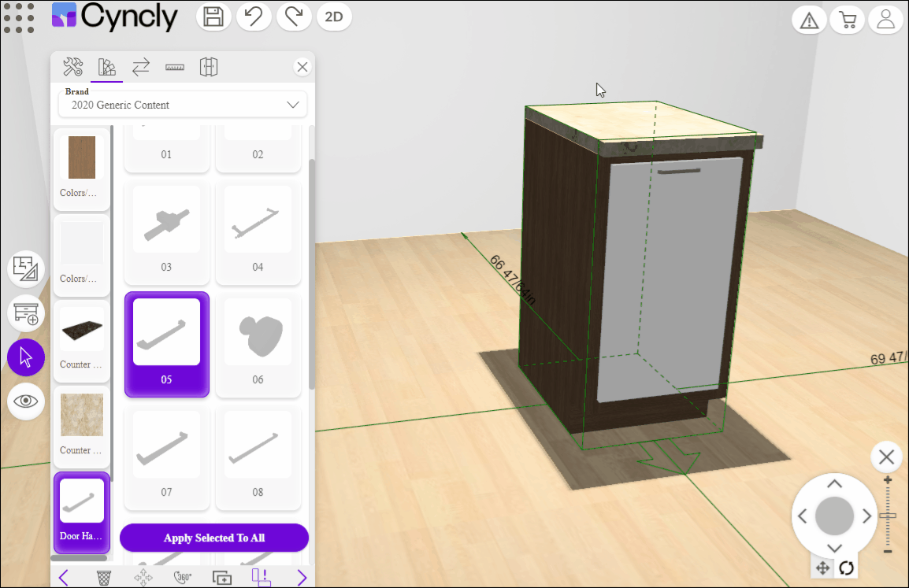The height and width of the screenshot is (588, 909).
Task: Open the room layout drawing tool
Action: (25, 269)
